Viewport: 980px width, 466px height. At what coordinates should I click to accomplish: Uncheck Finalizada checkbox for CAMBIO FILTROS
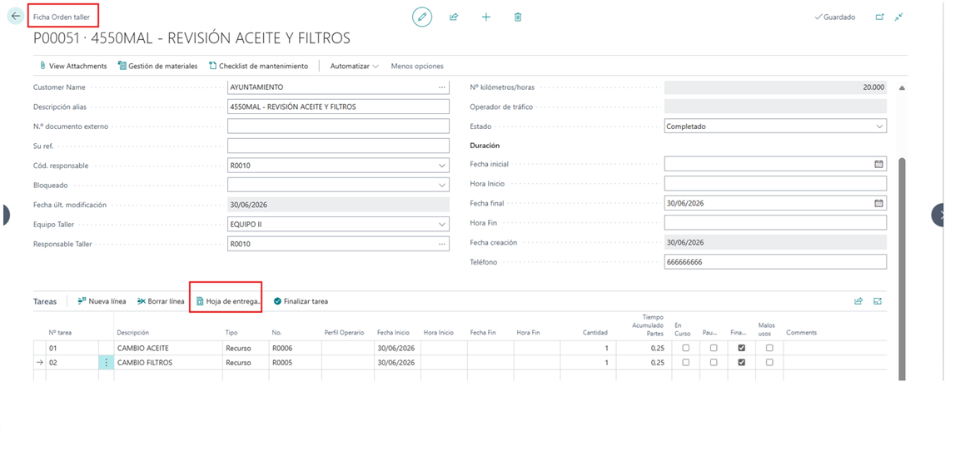[741, 362]
